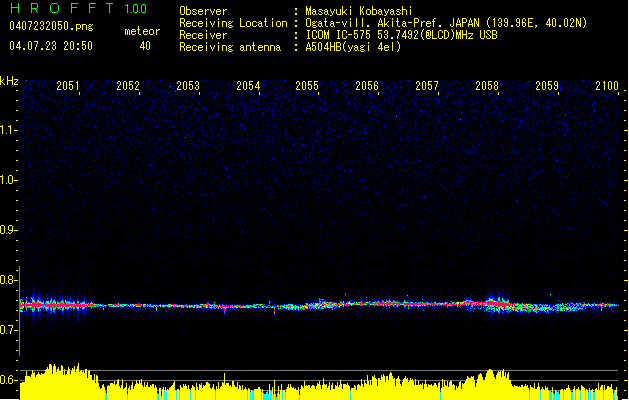Click the Receiver field label
The image size is (629, 400).
[x=203, y=35]
